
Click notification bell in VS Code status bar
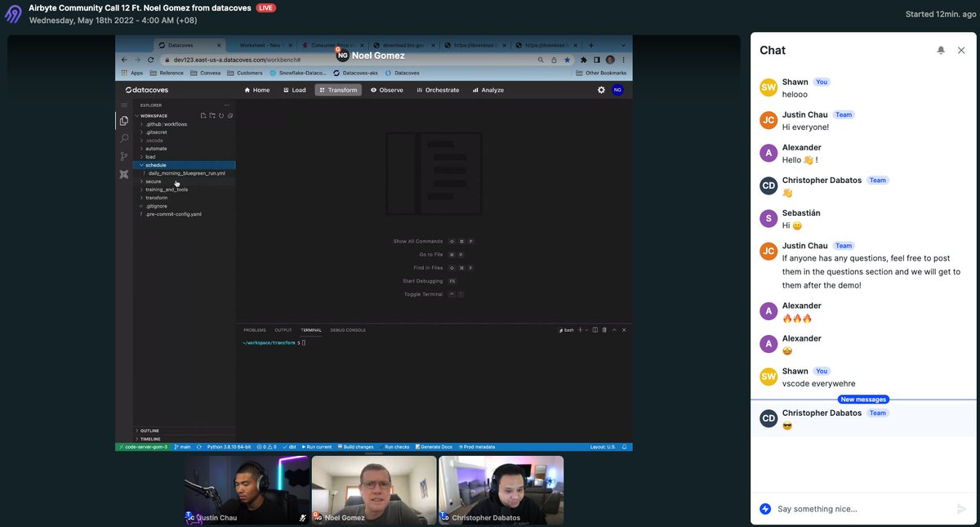[625, 447]
